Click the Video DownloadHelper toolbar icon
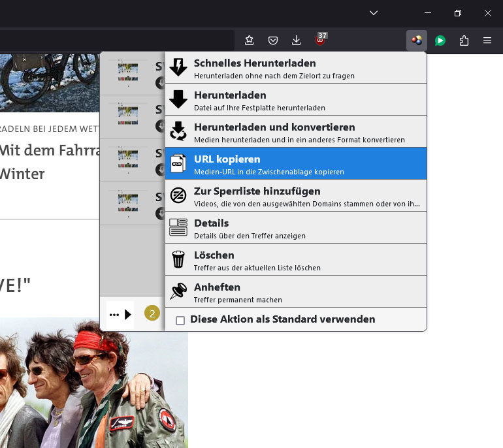Viewport: 503px width, 448px height. 416,40
